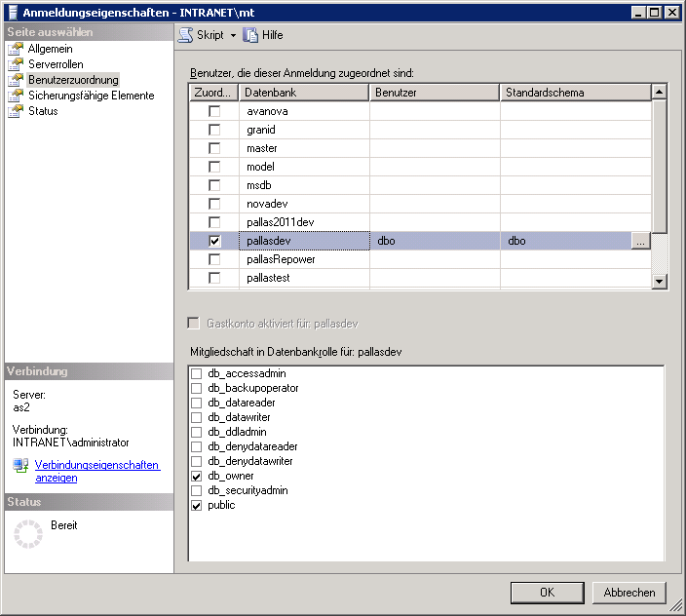Open the Skript dropdown arrow
Viewport: 686px width, 616px height.
click(233, 35)
